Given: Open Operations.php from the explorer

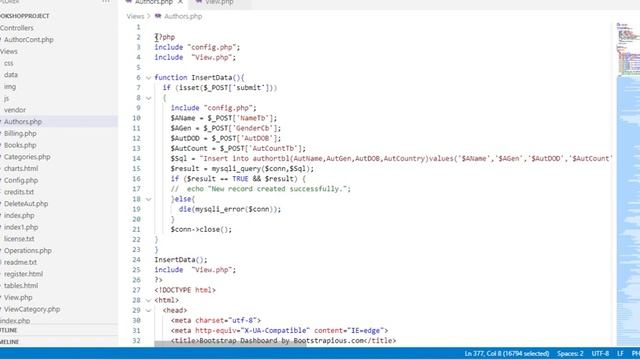Looking at the screenshot, I should (27, 251).
